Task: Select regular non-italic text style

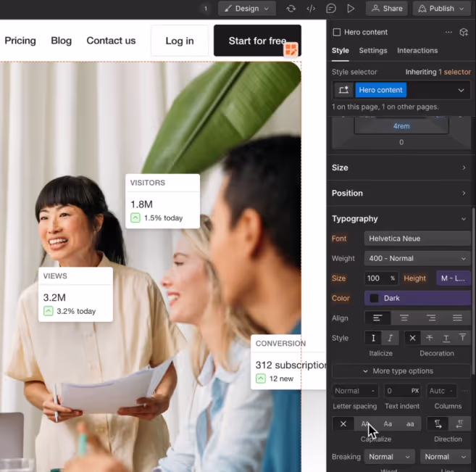Action: 373,338
